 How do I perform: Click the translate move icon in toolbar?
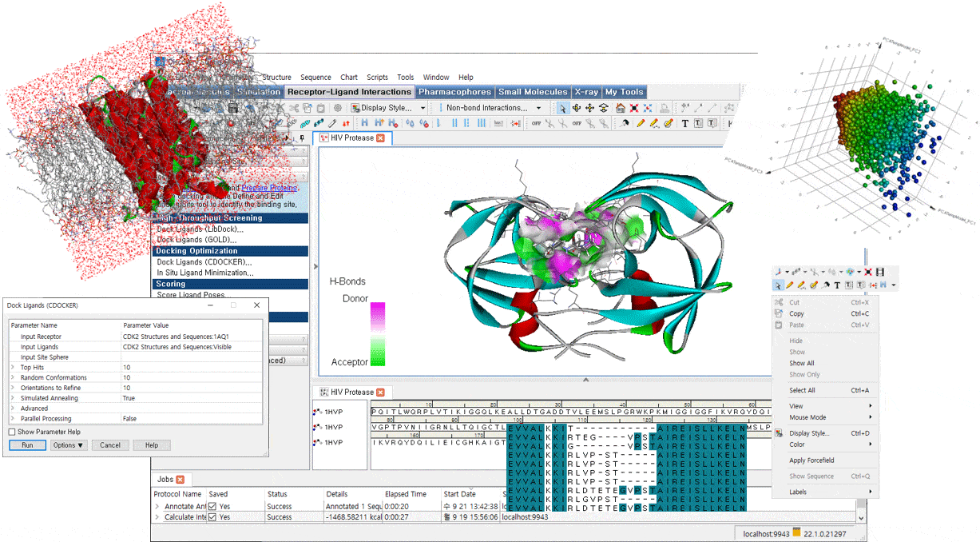click(x=589, y=108)
